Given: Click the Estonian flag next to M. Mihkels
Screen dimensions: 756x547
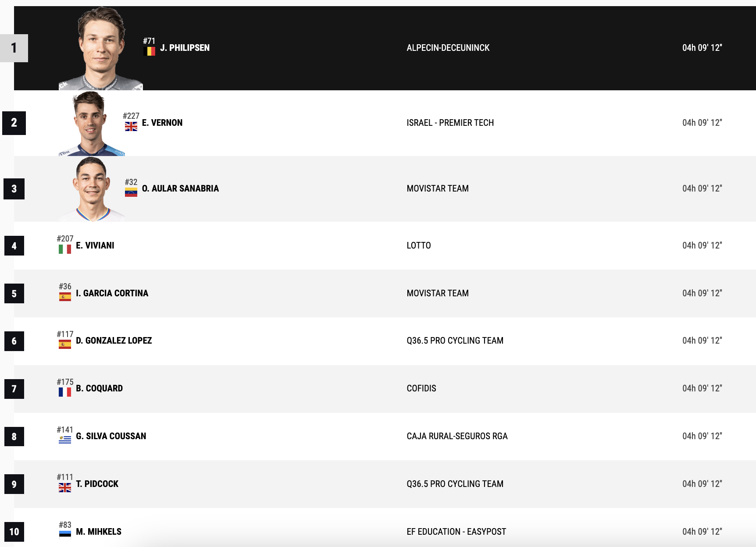Looking at the screenshot, I should 65,534.
